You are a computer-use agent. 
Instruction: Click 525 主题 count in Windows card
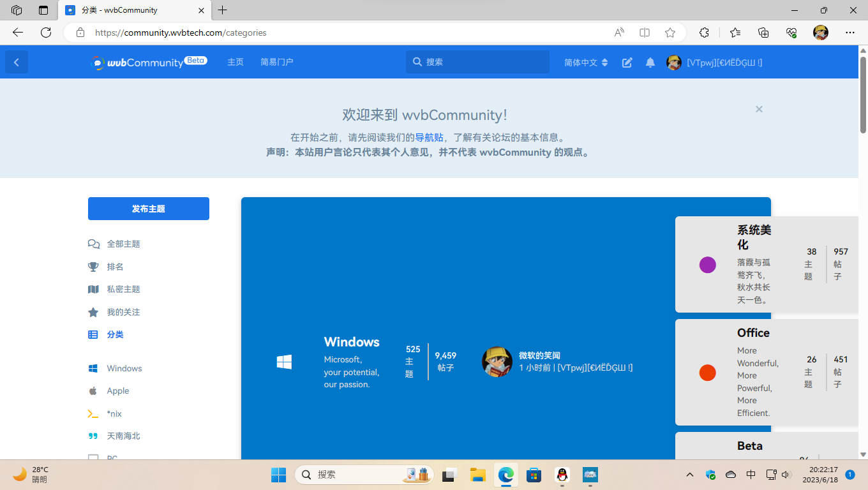point(413,362)
